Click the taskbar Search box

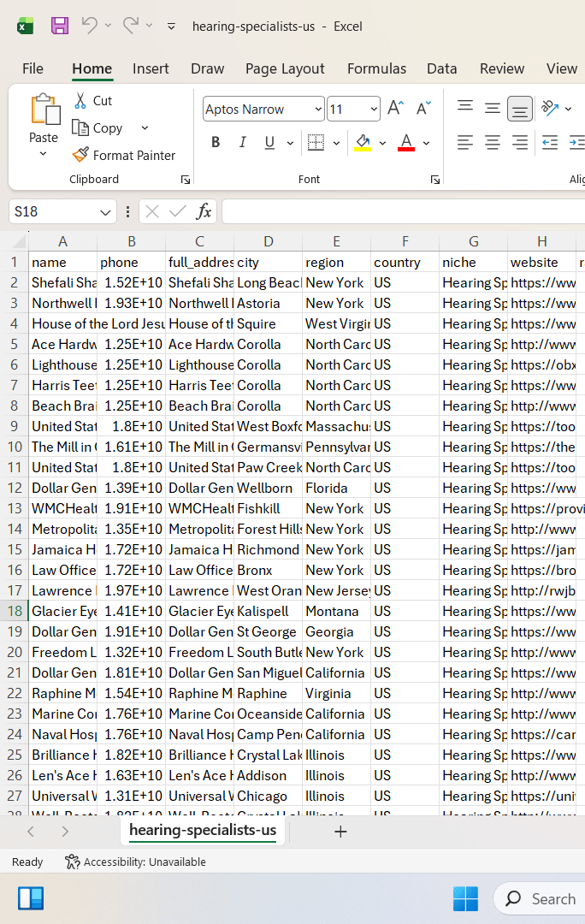tap(541, 898)
